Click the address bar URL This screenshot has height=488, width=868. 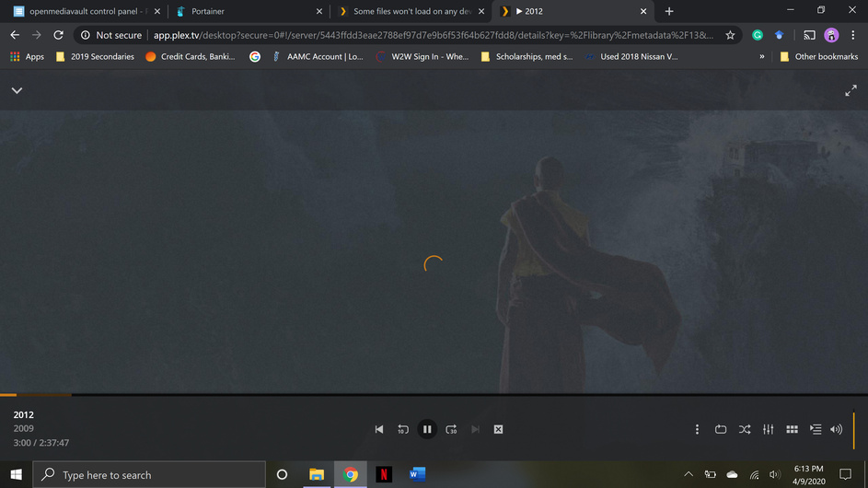click(x=434, y=35)
